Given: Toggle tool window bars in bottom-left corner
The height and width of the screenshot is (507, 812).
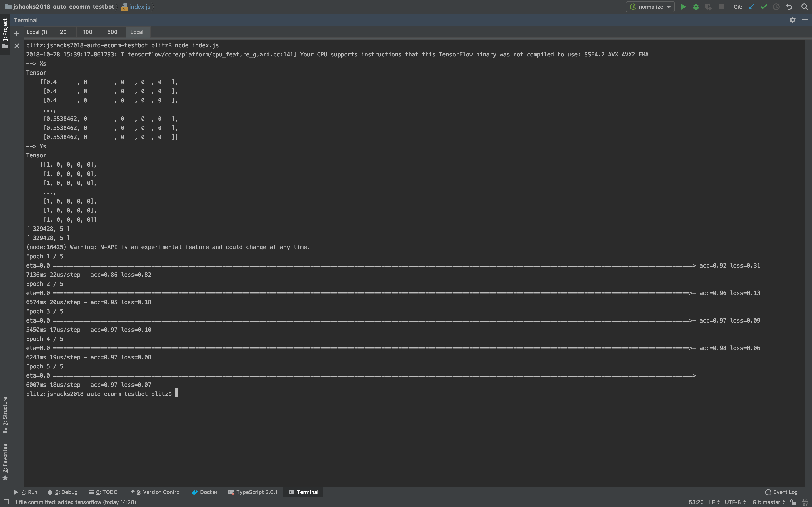Looking at the screenshot, I should 5,502.
